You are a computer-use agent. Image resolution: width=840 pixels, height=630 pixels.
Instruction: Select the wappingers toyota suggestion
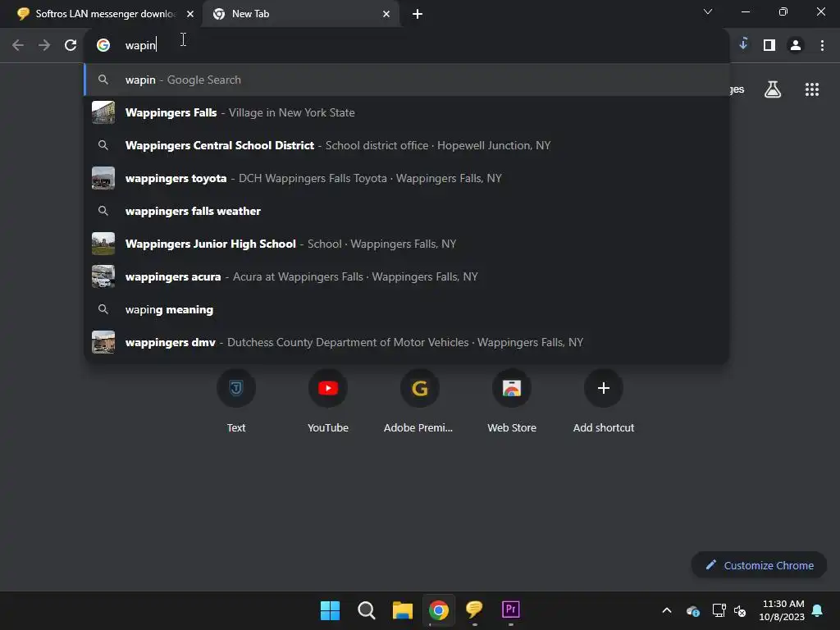(x=407, y=178)
